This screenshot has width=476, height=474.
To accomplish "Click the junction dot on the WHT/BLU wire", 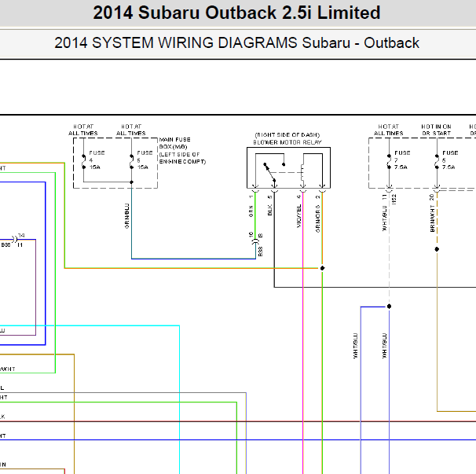I will (389, 307).
